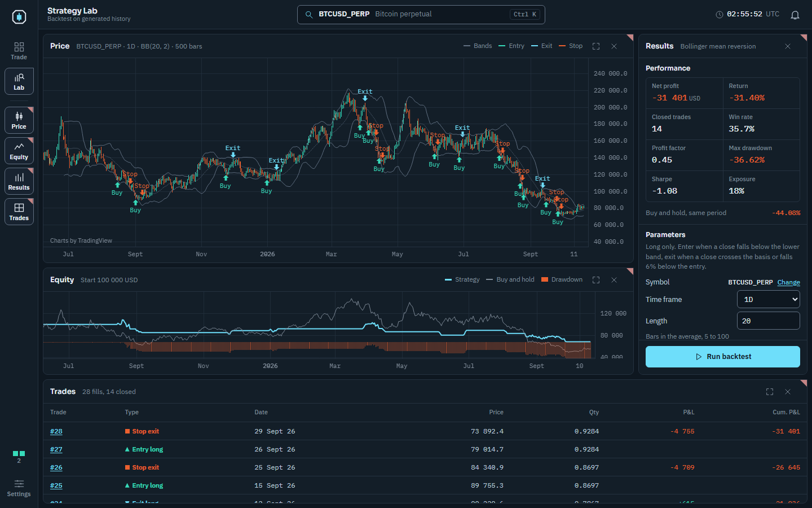Maximize the Price chart panel
Viewport: 812px width, 508px height.
point(596,46)
